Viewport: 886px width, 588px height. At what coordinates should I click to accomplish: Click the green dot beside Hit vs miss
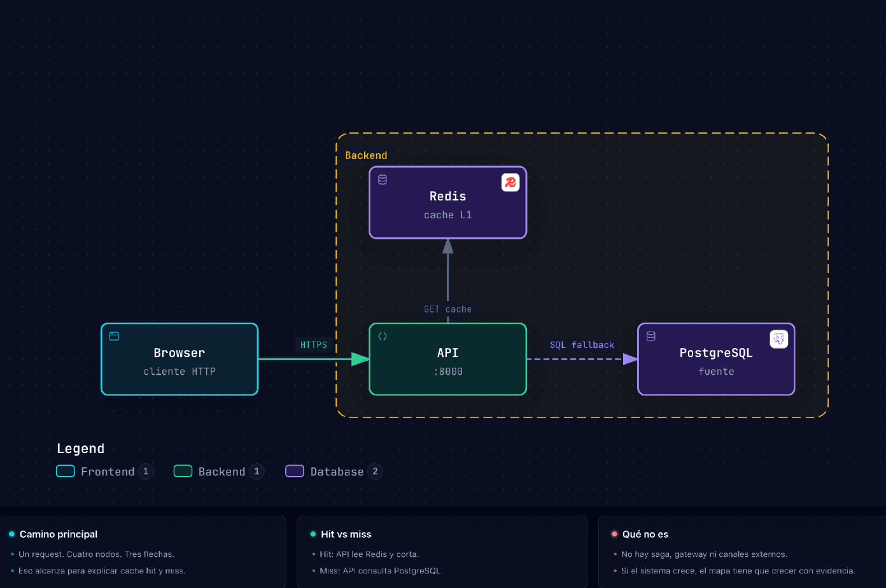pos(313,535)
